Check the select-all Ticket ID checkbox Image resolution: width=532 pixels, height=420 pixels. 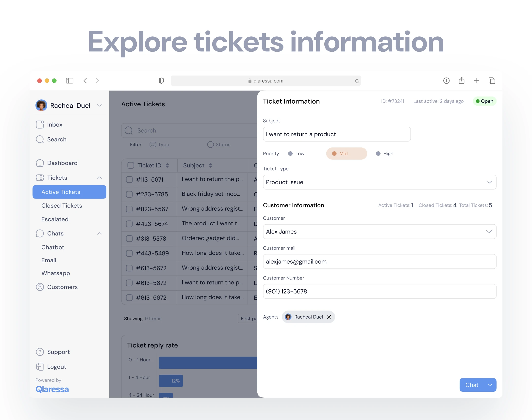pyautogui.click(x=131, y=165)
